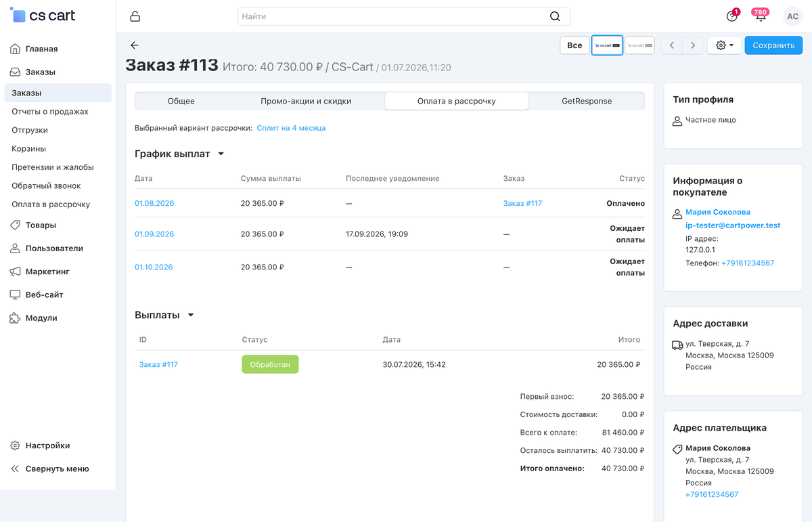
Task: Click the search magnifier icon
Action: 555,16
